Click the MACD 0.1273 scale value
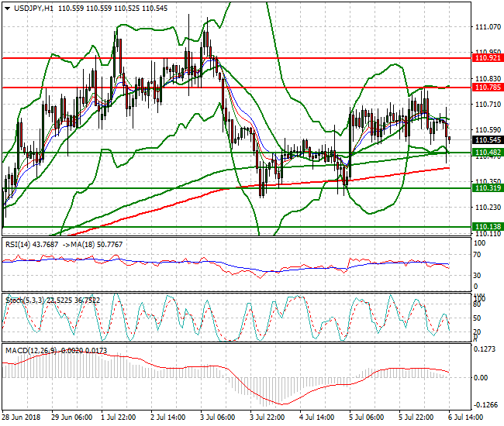 pyautogui.click(x=485, y=349)
